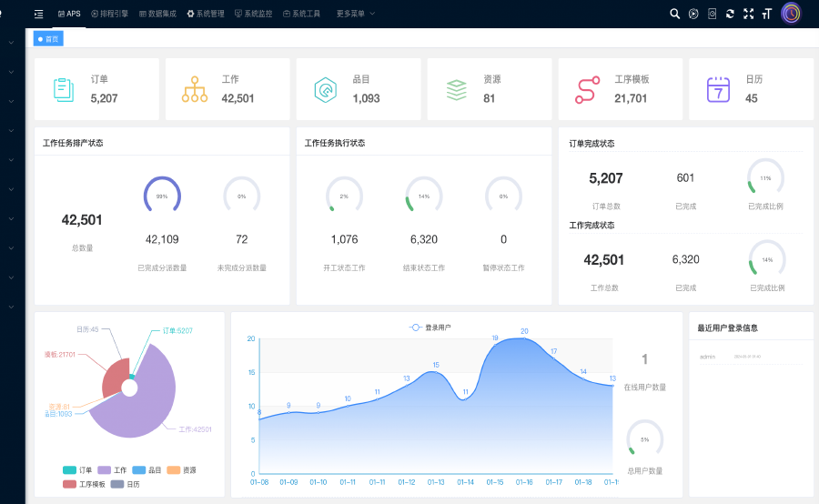Click the search magnifier icon in header

(674, 14)
